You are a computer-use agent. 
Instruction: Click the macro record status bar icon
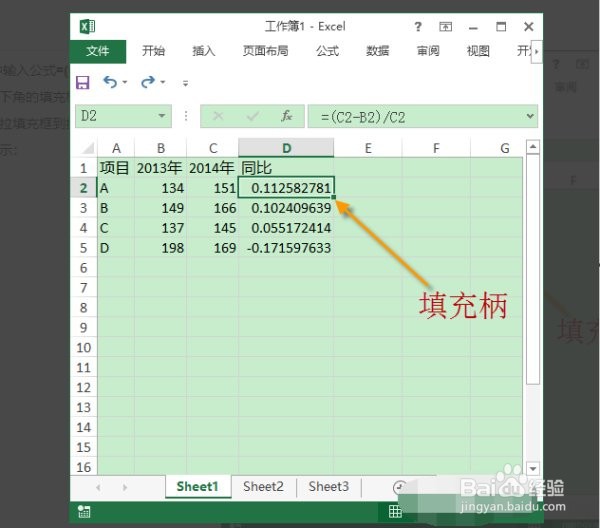pyautogui.click(x=84, y=512)
